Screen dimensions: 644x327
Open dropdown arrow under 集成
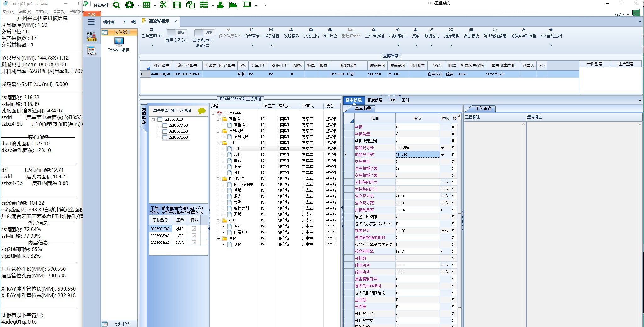pyautogui.click(x=416, y=46)
